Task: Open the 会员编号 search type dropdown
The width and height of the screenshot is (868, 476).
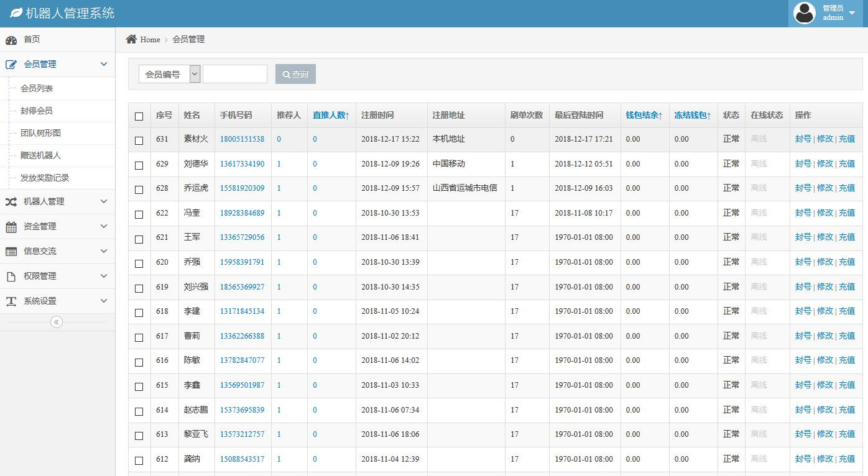Action: coord(169,74)
